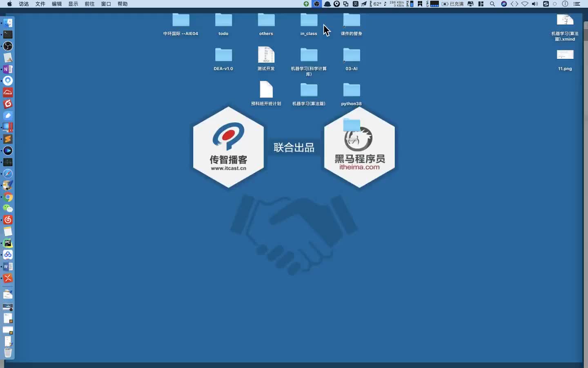The height and width of the screenshot is (368, 588).
Task: Select the todo folder
Action: [223, 25]
